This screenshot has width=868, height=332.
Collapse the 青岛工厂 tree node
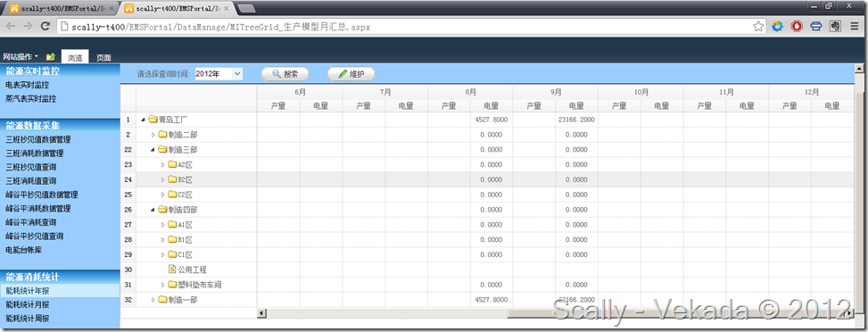pyautogui.click(x=144, y=120)
